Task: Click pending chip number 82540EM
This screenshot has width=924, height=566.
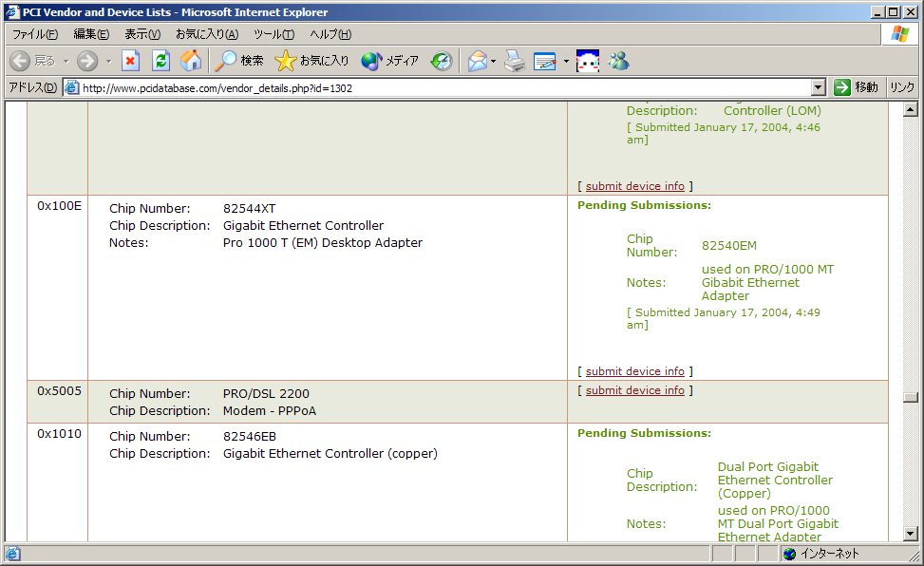Action: (729, 246)
